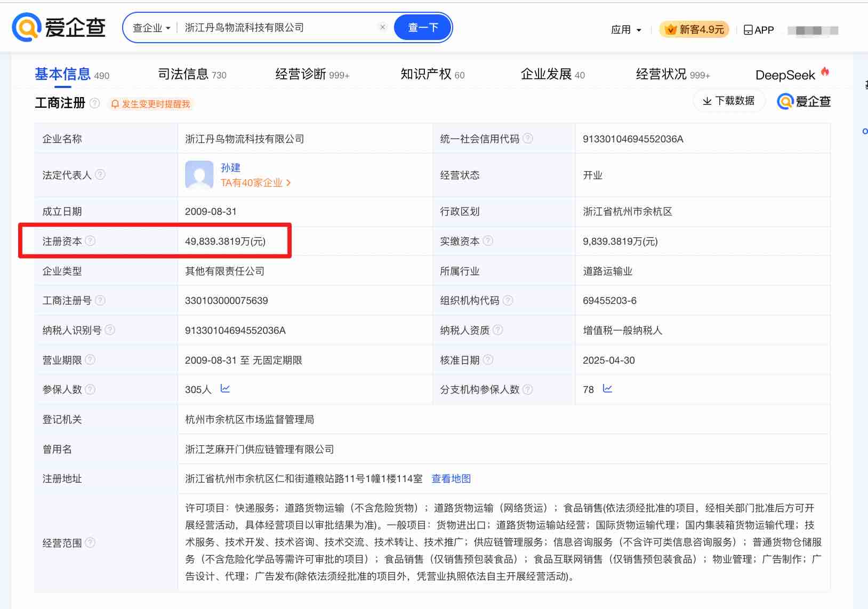Click the 浙江省杭州市余杭区 administrative division value
Screen dimensions: 868x609
(628, 212)
